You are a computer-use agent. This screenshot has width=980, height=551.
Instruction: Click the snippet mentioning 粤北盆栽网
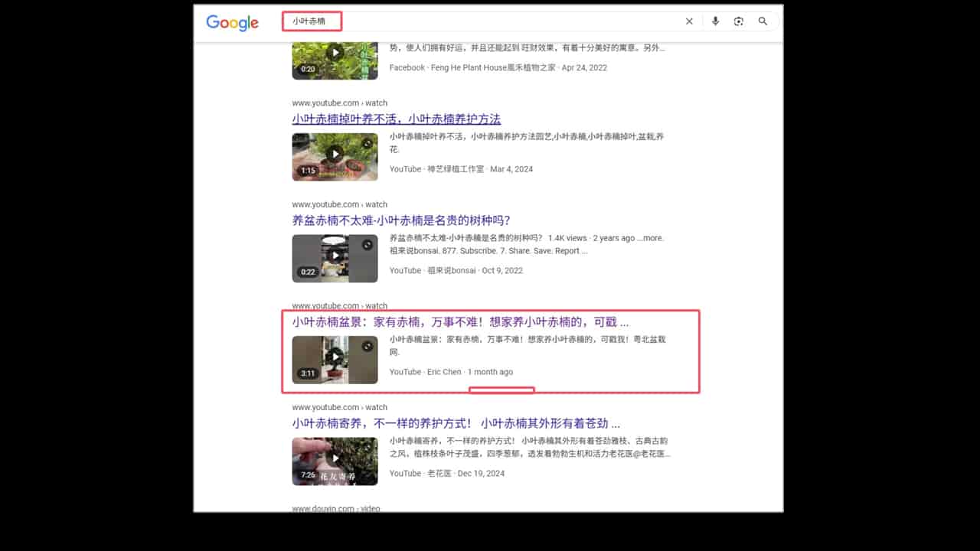pyautogui.click(x=527, y=345)
